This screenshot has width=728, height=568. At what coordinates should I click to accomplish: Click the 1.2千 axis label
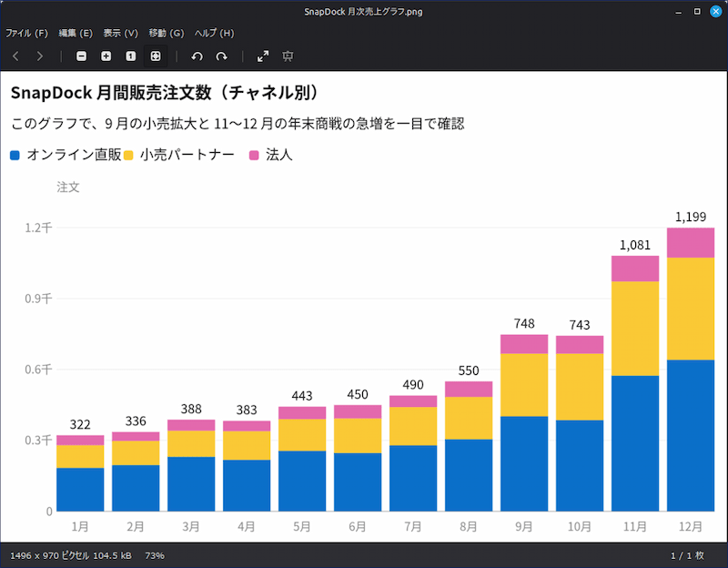(38, 228)
